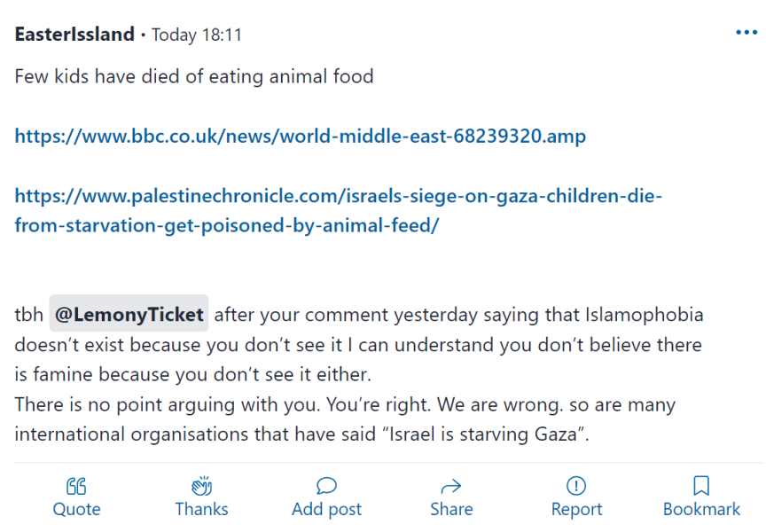Click the 'Quote' text label
The image size is (766, 532).
click(x=76, y=510)
